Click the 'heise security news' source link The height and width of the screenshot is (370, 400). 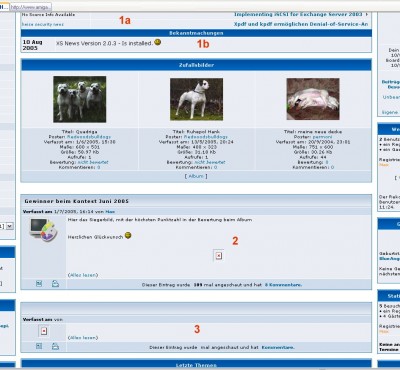click(43, 24)
